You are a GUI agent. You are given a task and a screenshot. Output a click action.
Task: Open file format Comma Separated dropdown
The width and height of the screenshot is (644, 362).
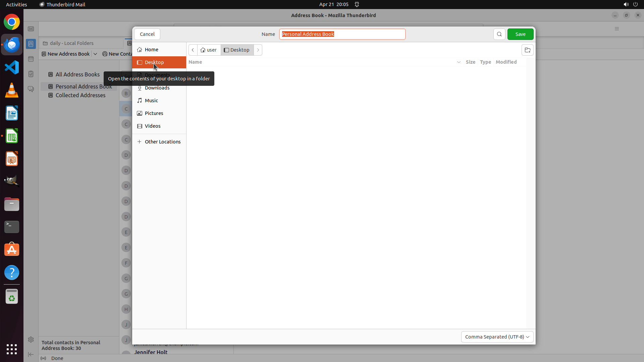(497, 337)
